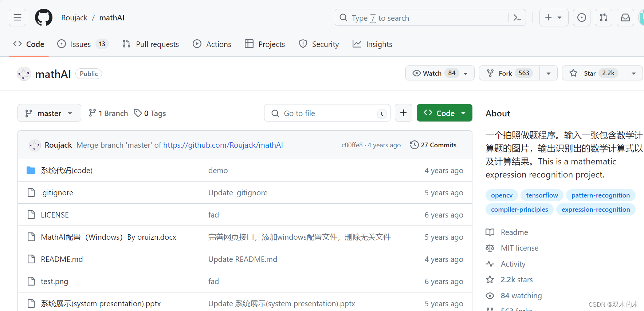Switch to the Security tab

[319, 44]
